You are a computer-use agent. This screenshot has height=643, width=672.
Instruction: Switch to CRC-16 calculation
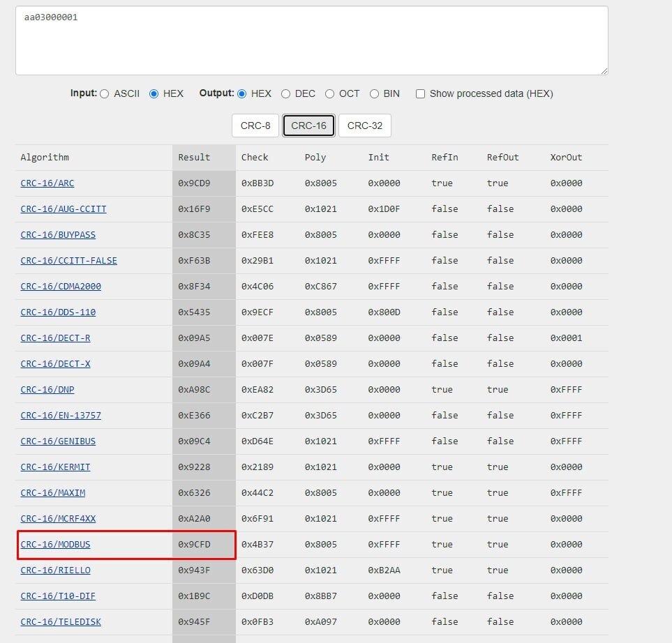click(x=308, y=126)
